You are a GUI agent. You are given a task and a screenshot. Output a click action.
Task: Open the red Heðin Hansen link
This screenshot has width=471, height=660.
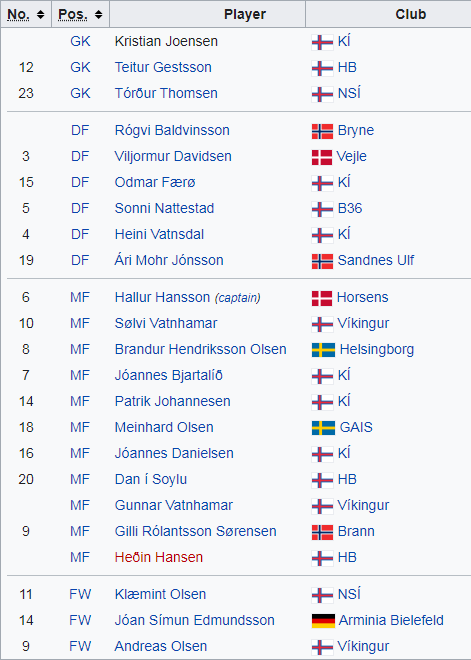pyautogui.click(x=159, y=557)
